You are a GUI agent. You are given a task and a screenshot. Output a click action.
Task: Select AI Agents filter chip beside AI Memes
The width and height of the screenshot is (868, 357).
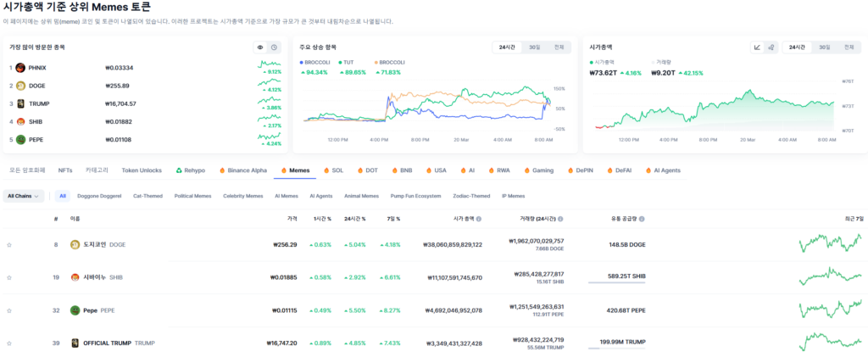[x=321, y=196]
